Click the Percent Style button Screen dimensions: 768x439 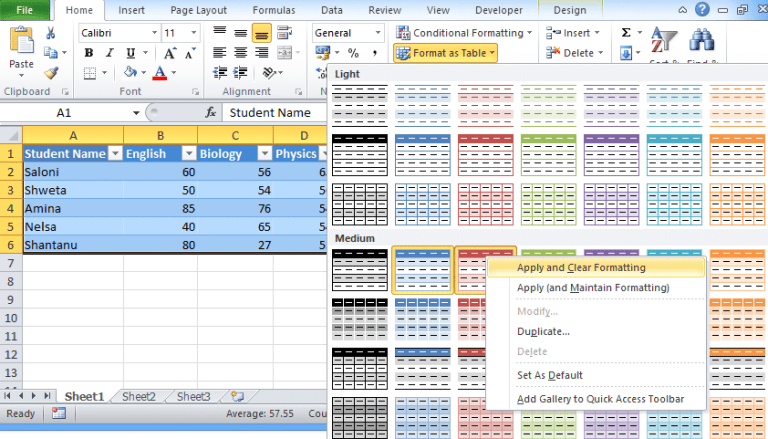353,52
